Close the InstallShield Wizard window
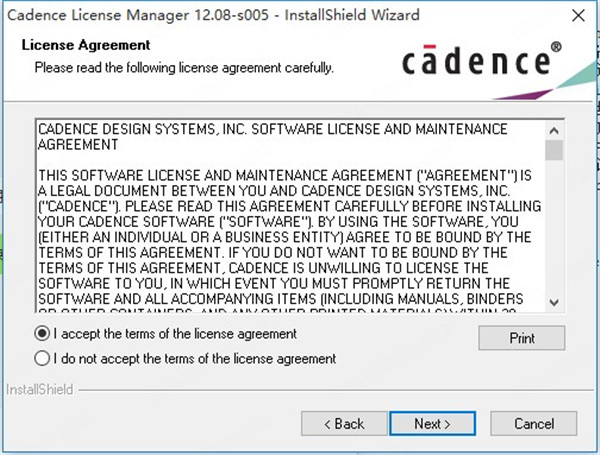 (578, 16)
